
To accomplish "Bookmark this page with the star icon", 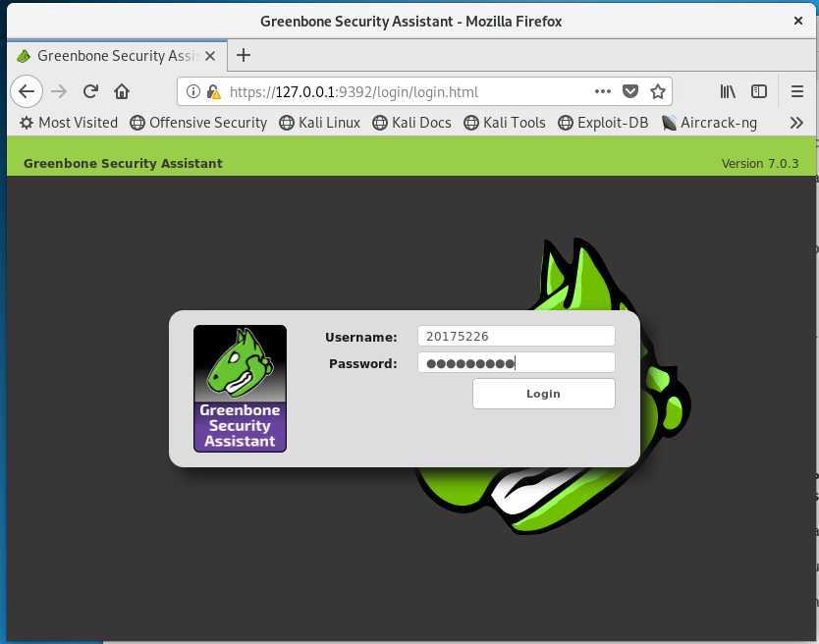I will tap(658, 92).
